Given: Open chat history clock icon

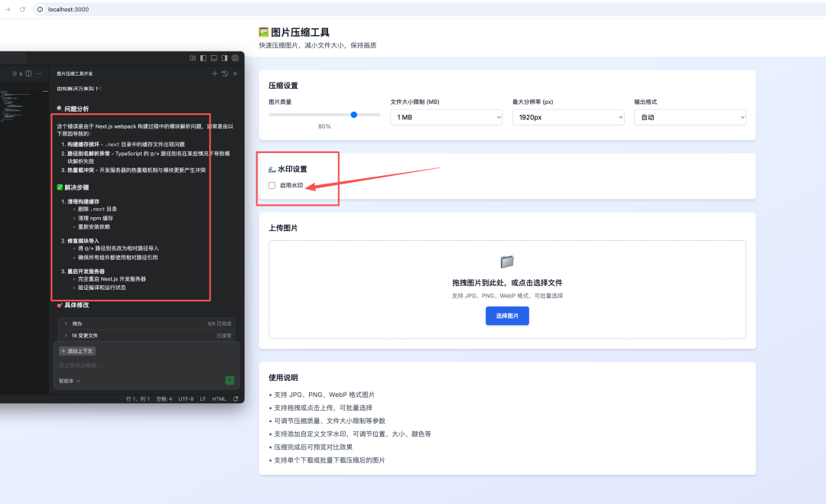Looking at the screenshot, I should [x=225, y=73].
